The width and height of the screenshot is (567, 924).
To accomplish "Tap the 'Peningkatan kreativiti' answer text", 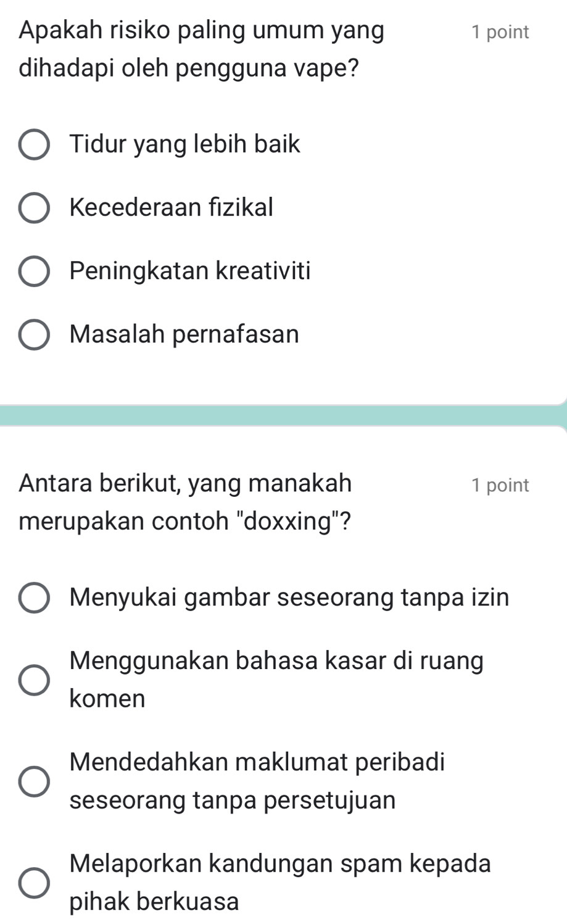I will (x=191, y=271).
